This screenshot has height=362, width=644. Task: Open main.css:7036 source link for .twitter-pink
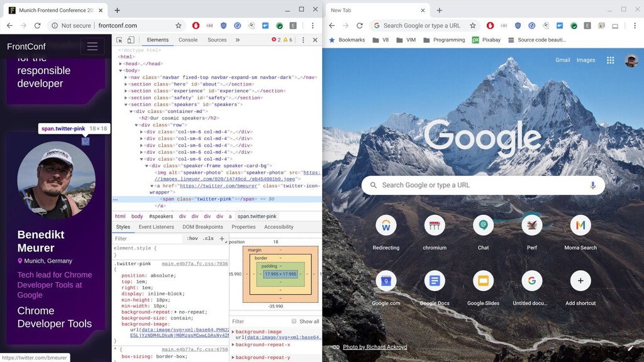pyautogui.click(x=195, y=264)
